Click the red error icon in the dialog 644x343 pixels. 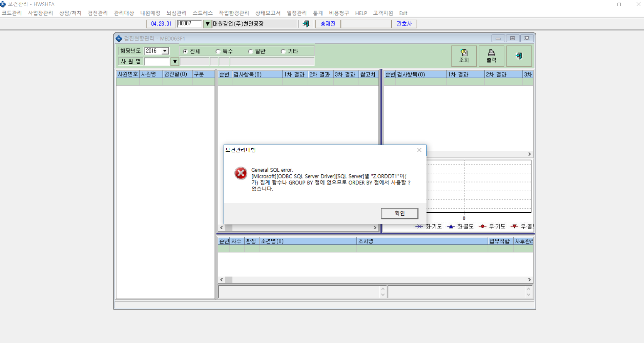[241, 173]
